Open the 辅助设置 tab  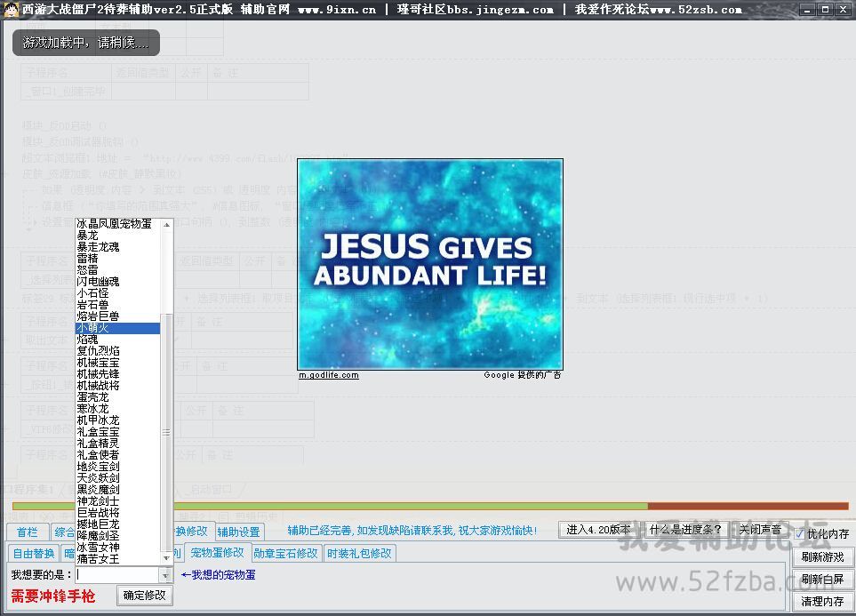pos(238,532)
